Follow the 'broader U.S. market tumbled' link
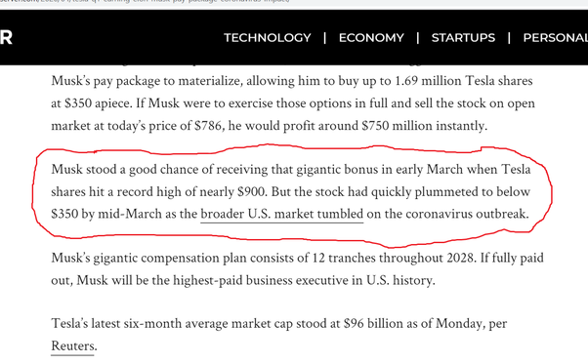This screenshot has width=588, height=364. 282,215
